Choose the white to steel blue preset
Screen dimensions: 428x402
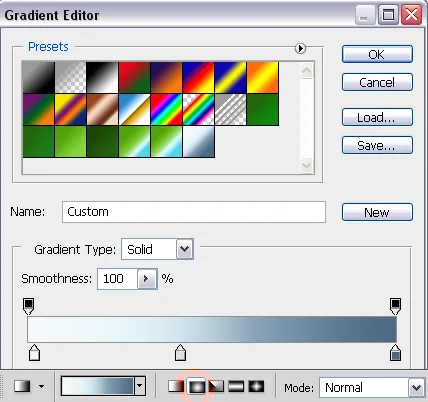tap(198, 142)
